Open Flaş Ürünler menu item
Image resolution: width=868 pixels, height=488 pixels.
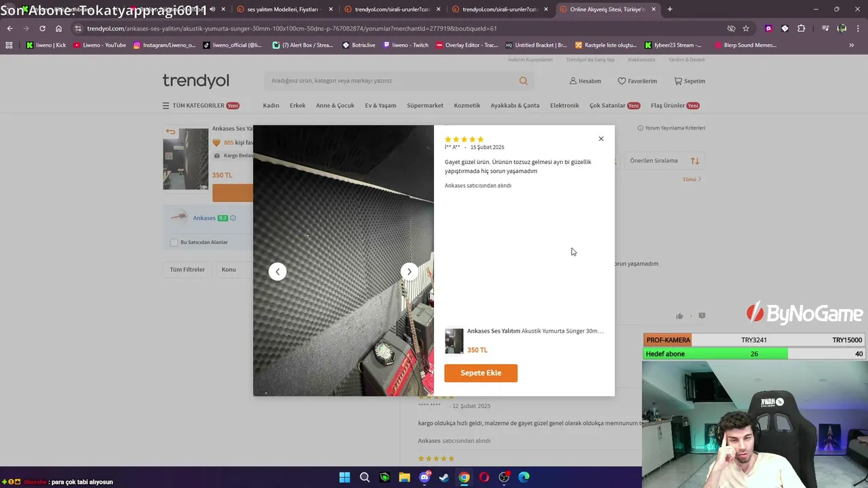(x=675, y=106)
